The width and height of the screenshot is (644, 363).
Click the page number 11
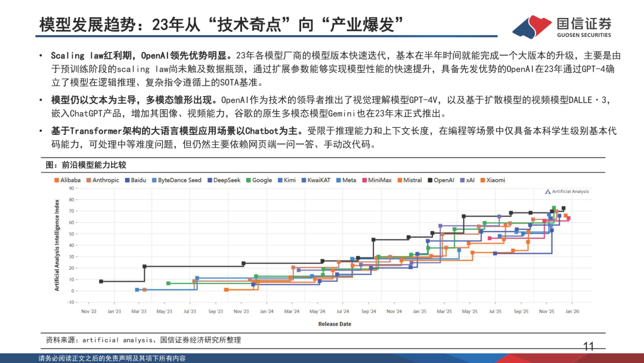(589, 346)
